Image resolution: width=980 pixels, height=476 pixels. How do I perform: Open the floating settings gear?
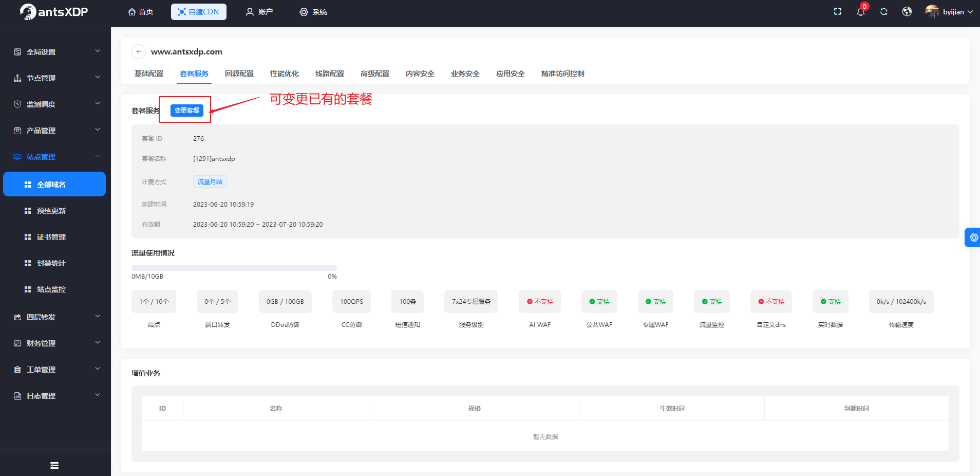[973, 237]
